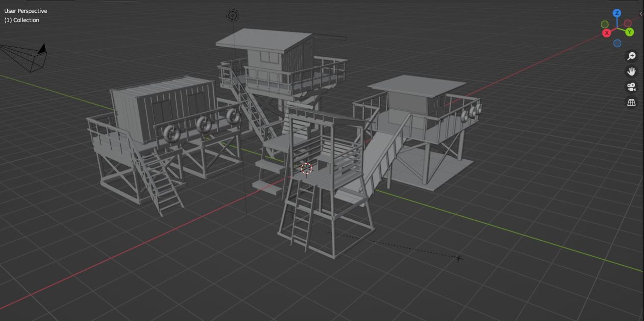Toggle the camera view button
Viewport: 644px width, 321px height.
pyautogui.click(x=631, y=87)
